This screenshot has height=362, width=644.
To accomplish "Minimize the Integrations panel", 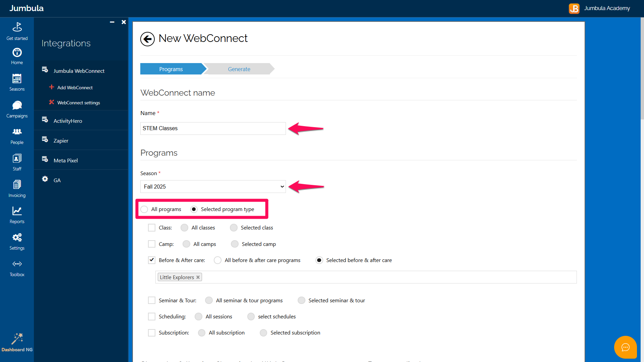I will click(x=112, y=22).
